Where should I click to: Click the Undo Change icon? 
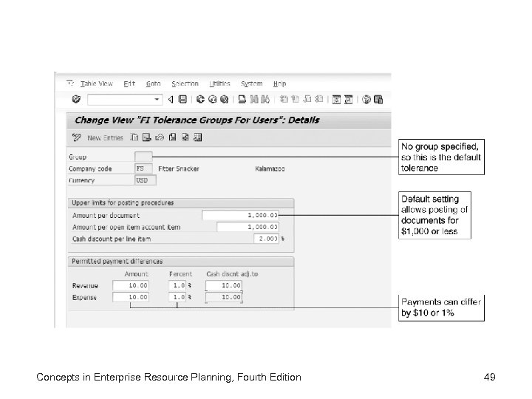tap(160, 137)
